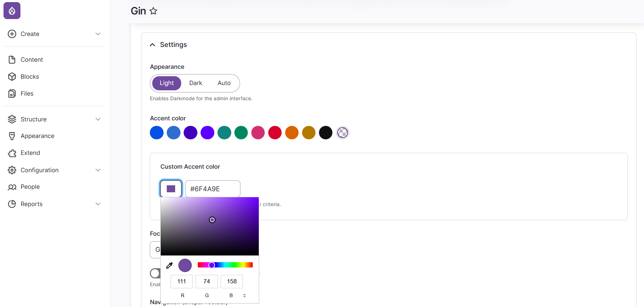The image size is (644, 307).
Task: Click the Files document icon
Action: tap(12, 94)
